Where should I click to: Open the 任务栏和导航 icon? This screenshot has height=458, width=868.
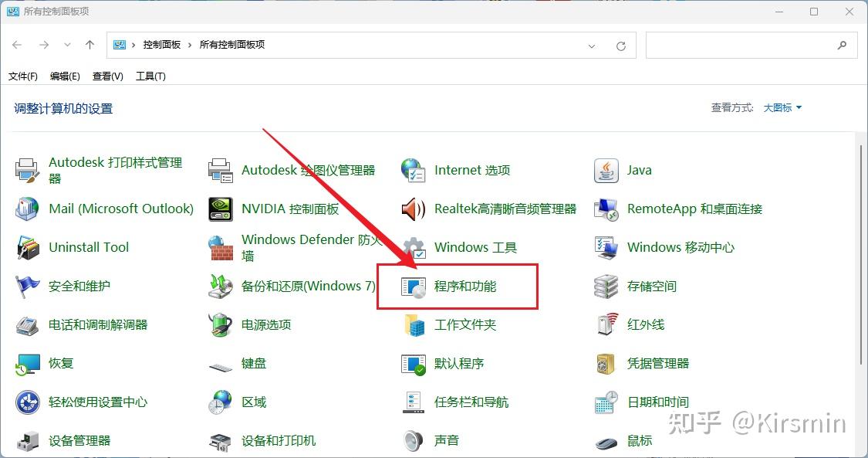tap(413, 402)
